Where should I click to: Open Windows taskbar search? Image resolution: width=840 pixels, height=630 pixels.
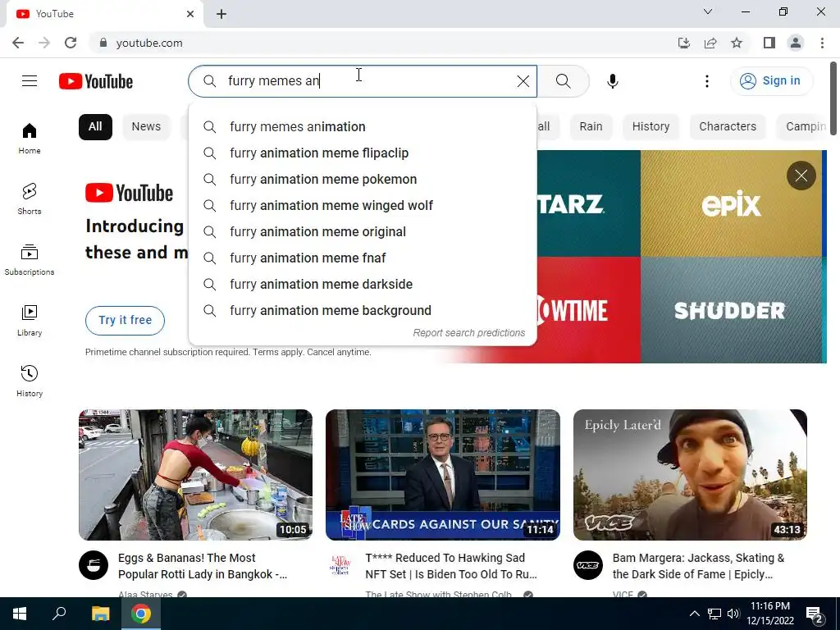[x=59, y=614]
